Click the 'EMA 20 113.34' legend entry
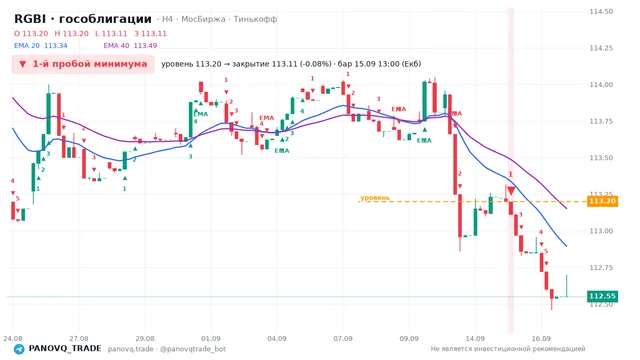 (x=41, y=46)
